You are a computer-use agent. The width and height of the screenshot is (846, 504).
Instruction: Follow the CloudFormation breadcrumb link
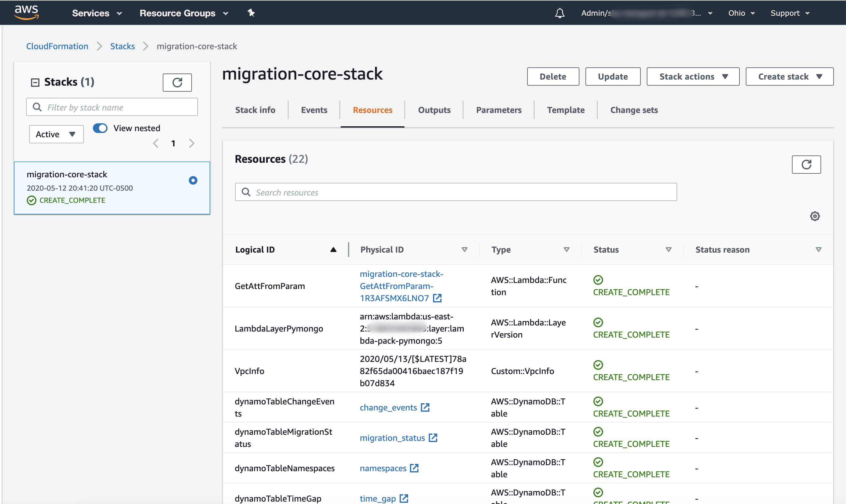click(x=57, y=46)
